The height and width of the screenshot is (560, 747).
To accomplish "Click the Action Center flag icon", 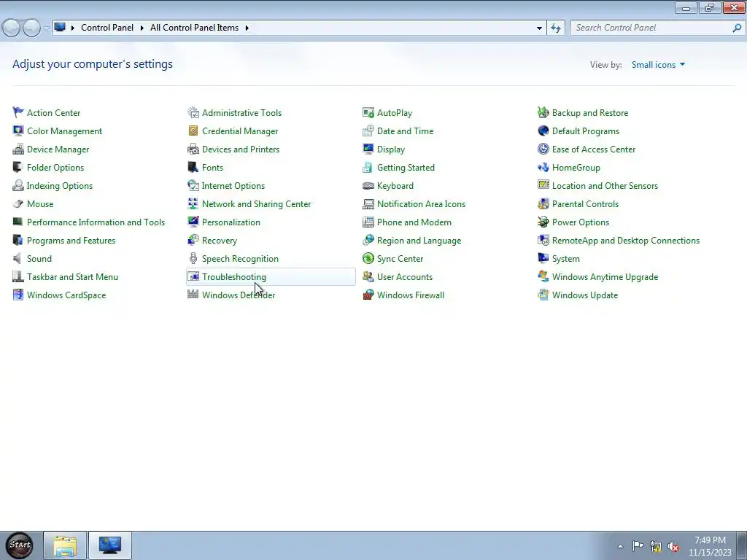I will (18, 112).
